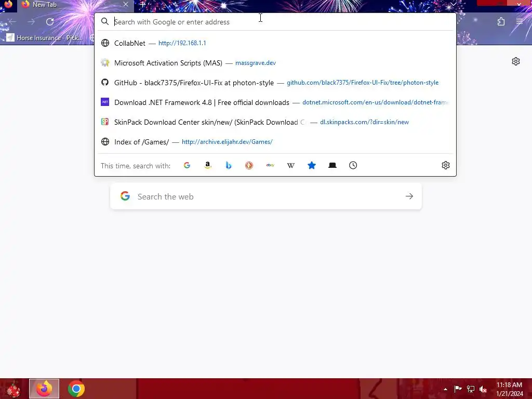Search this time with eBay
Viewport: 532px width, 399px height.
click(x=270, y=165)
